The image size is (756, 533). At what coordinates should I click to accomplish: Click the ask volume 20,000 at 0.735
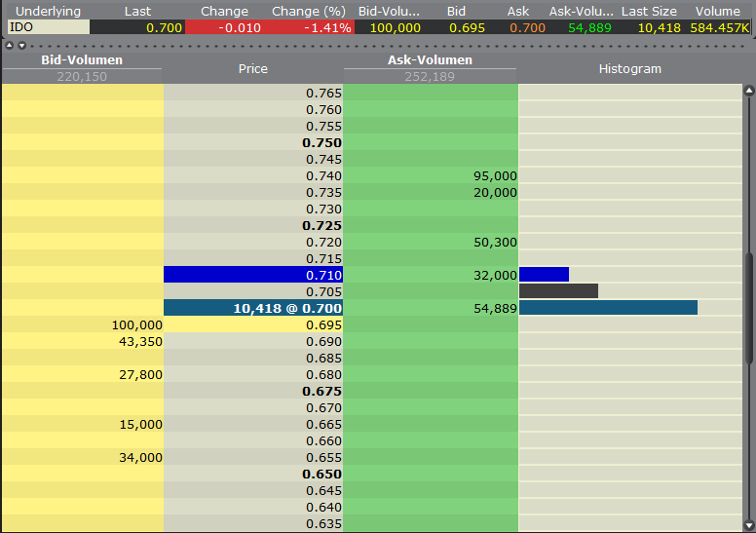click(495, 193)
